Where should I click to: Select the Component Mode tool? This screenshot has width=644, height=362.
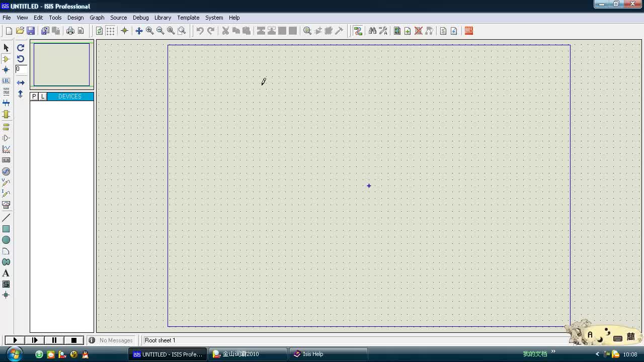click(x=6, y=59)
